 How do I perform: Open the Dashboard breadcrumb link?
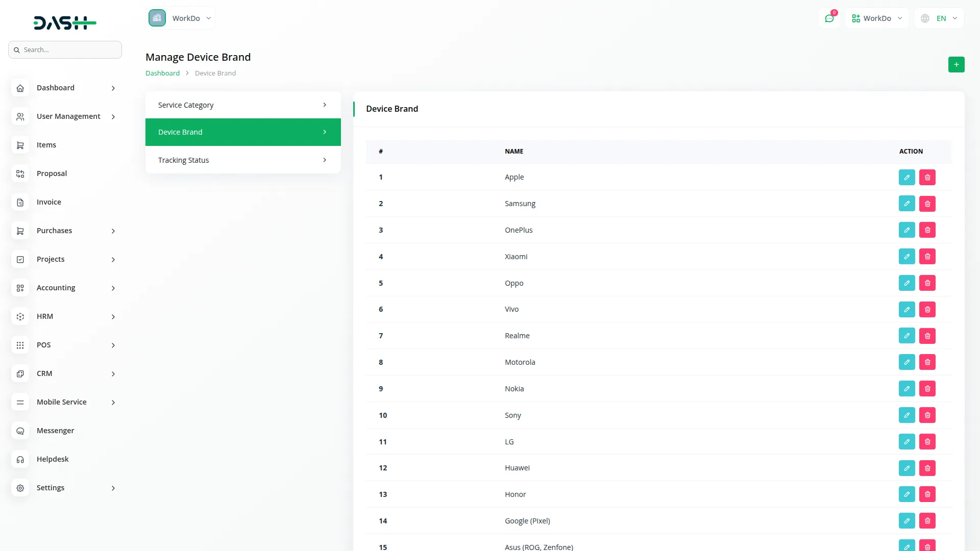coord(162,73)
